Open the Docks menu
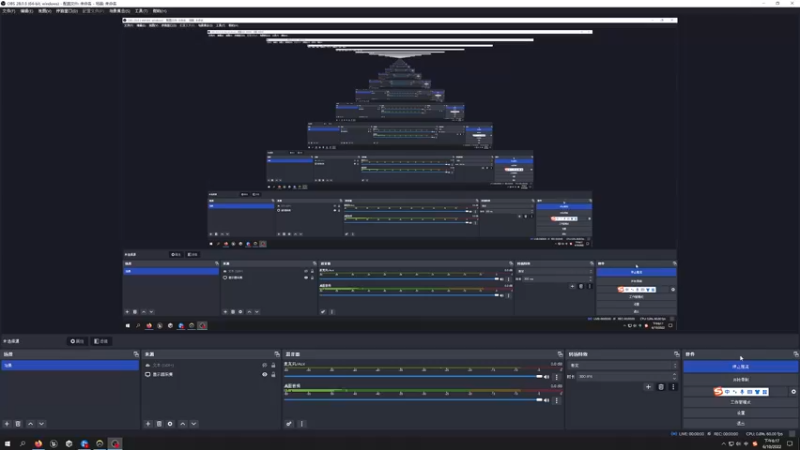 pos(67,11)
